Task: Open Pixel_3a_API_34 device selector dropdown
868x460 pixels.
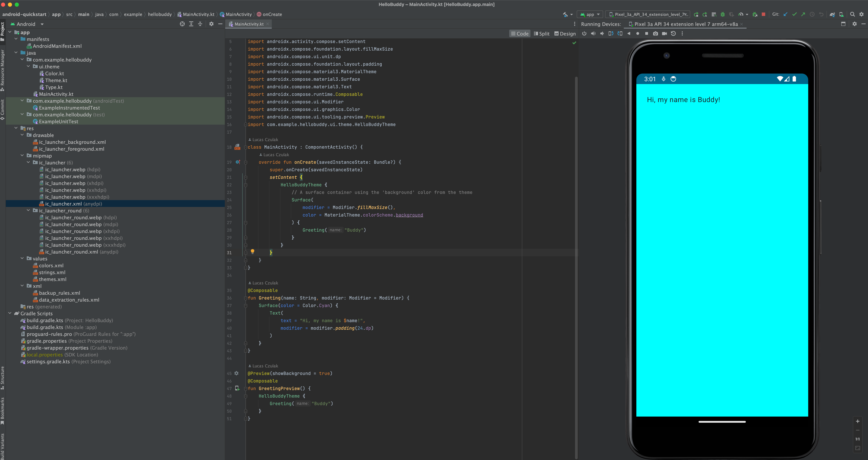Action: pos(648,15)
